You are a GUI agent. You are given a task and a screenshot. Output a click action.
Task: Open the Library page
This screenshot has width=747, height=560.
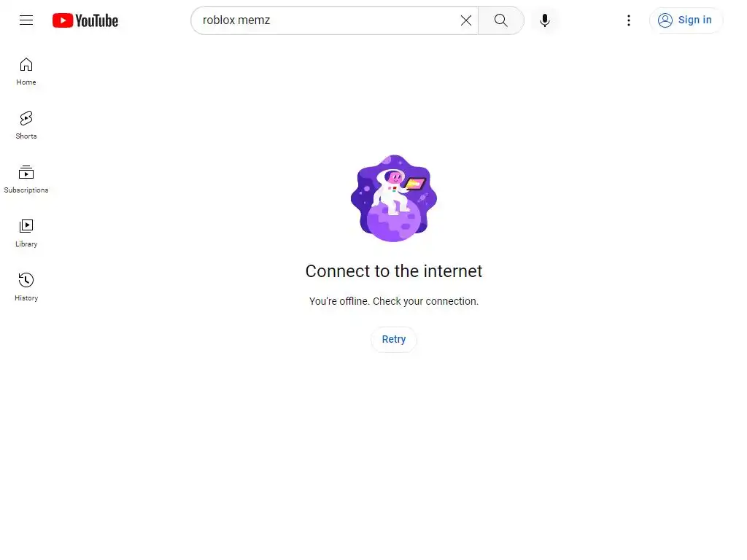click(x=26, y=233)
